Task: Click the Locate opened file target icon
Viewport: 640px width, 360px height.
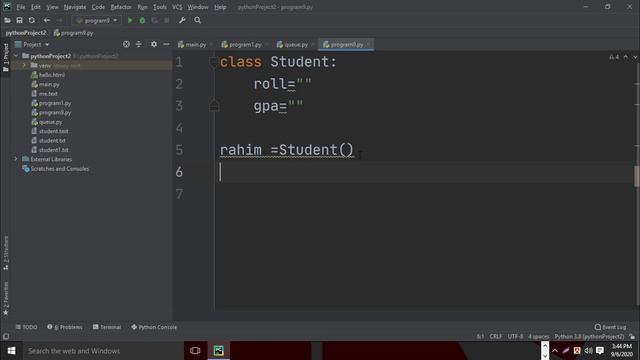Action: click(x=126, y=44)
